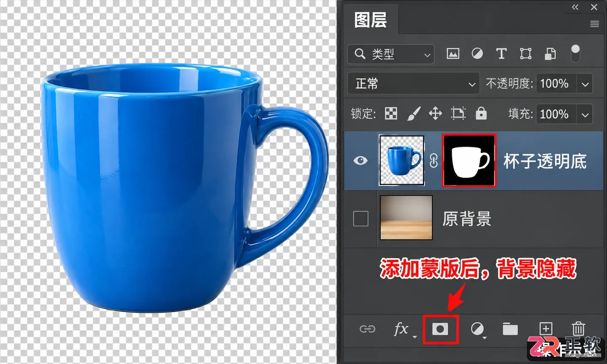
Task: Close the layers panel
Action: click(x=594, y=7)
